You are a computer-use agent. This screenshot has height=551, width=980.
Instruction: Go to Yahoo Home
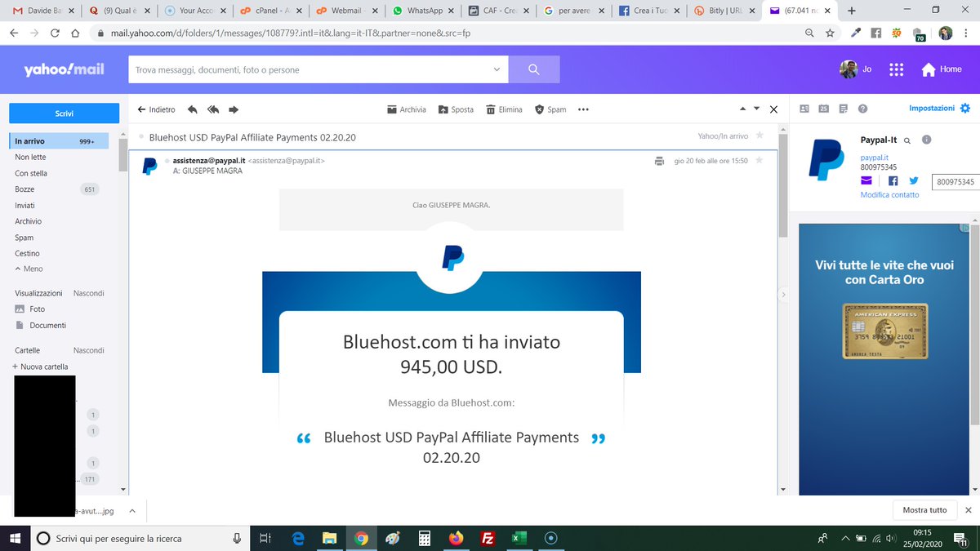coord(942,69)
